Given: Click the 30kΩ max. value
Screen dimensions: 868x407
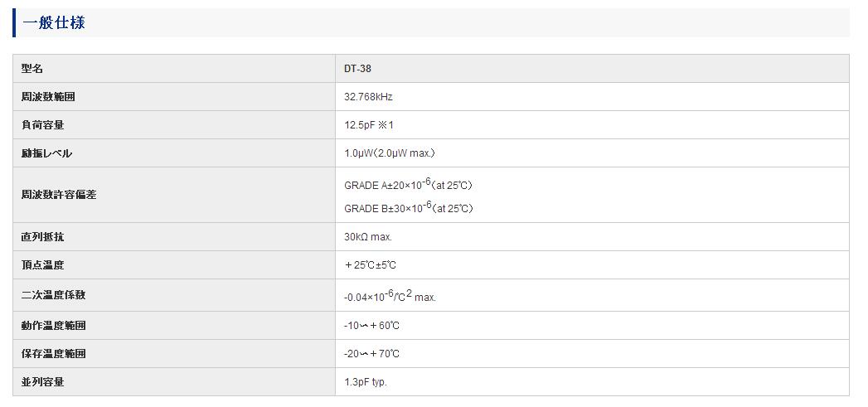Looking at the screenshot, I should [x=368, y=237].
